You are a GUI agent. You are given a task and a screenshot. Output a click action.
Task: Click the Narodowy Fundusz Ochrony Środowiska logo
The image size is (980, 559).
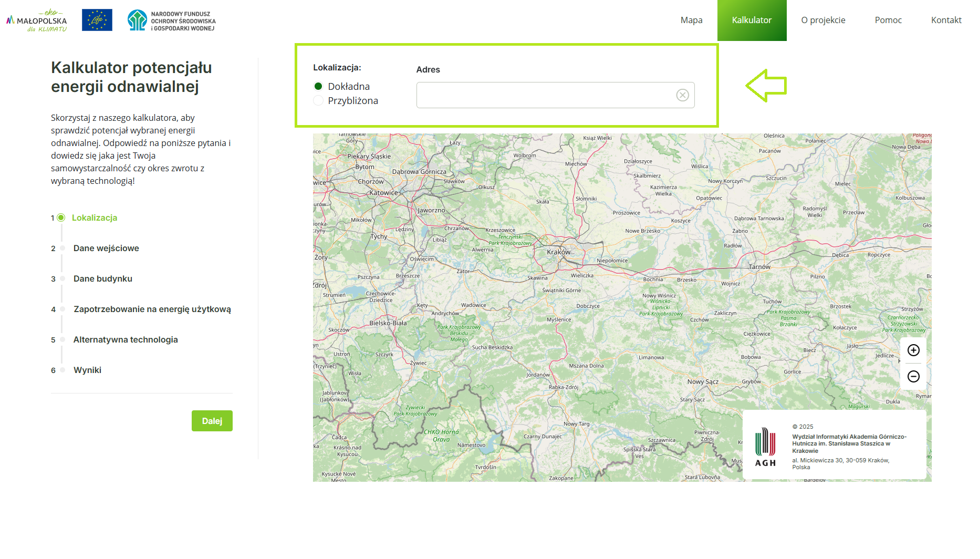172,20
